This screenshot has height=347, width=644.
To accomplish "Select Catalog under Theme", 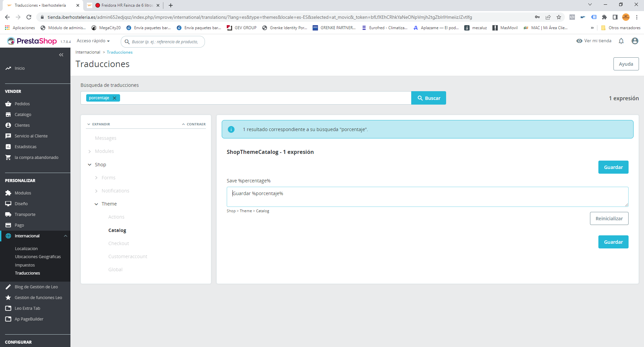I will tap(117, 230).
